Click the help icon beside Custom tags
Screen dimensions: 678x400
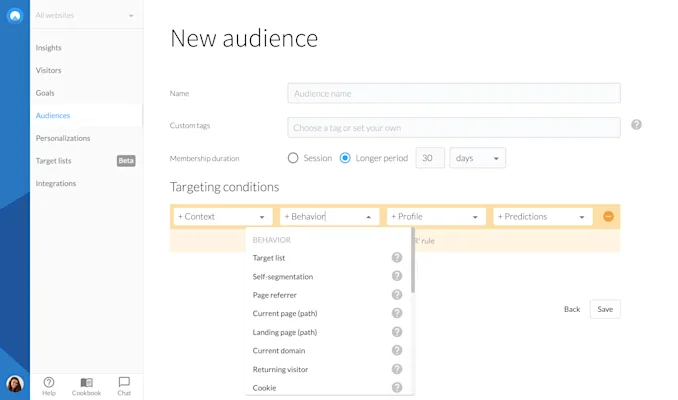pos(636,125)
